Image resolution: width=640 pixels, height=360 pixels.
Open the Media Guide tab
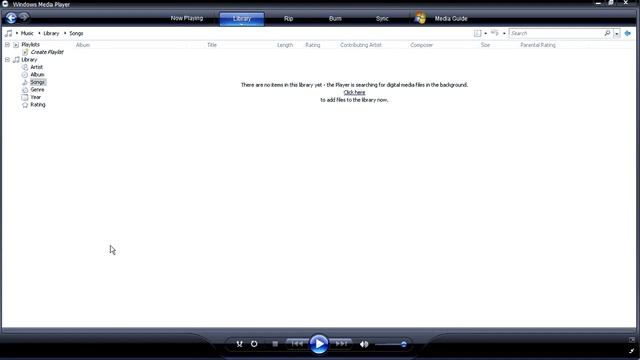(x=451, y=19)
